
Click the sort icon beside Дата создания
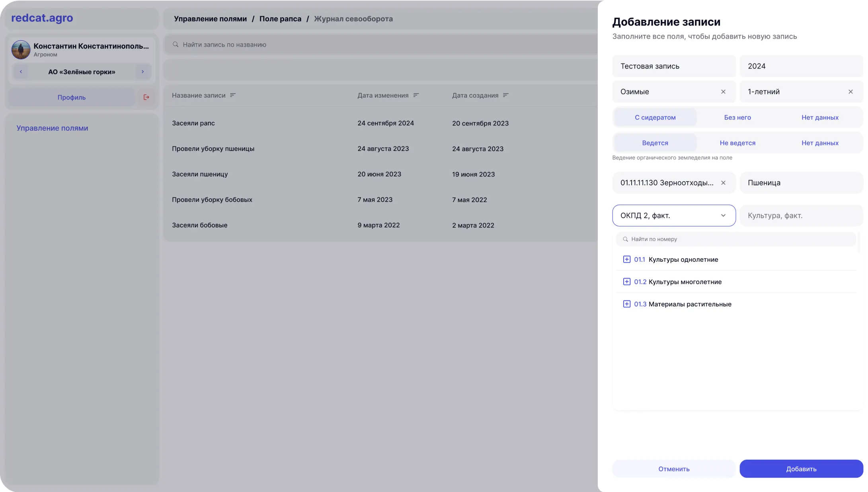[506, 95]
